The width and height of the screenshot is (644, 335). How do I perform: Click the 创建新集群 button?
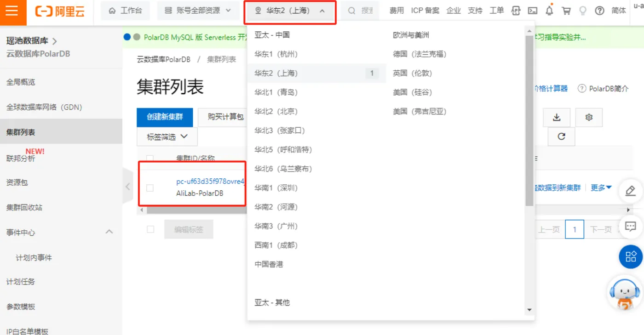pyautogui.click(x=165, y=117)
